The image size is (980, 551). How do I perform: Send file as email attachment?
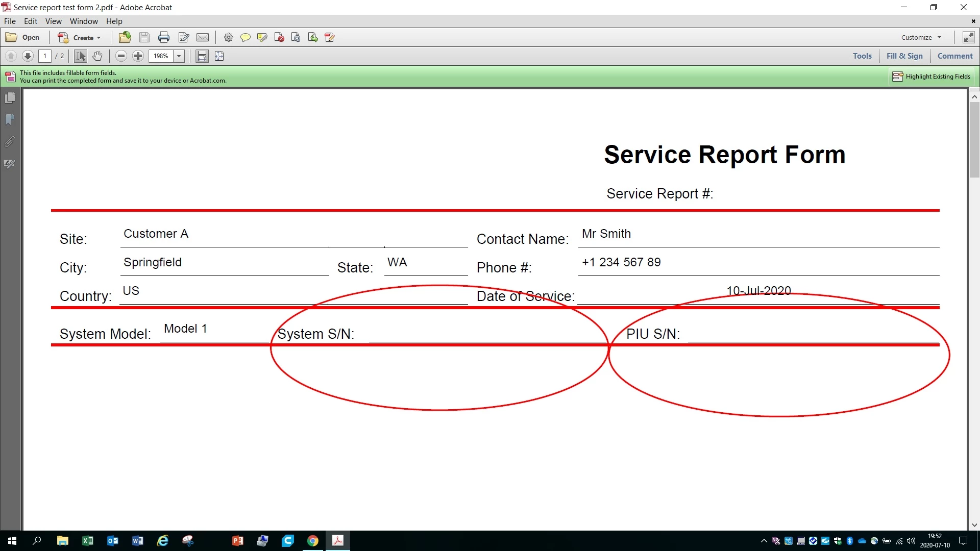coord(203,37)
